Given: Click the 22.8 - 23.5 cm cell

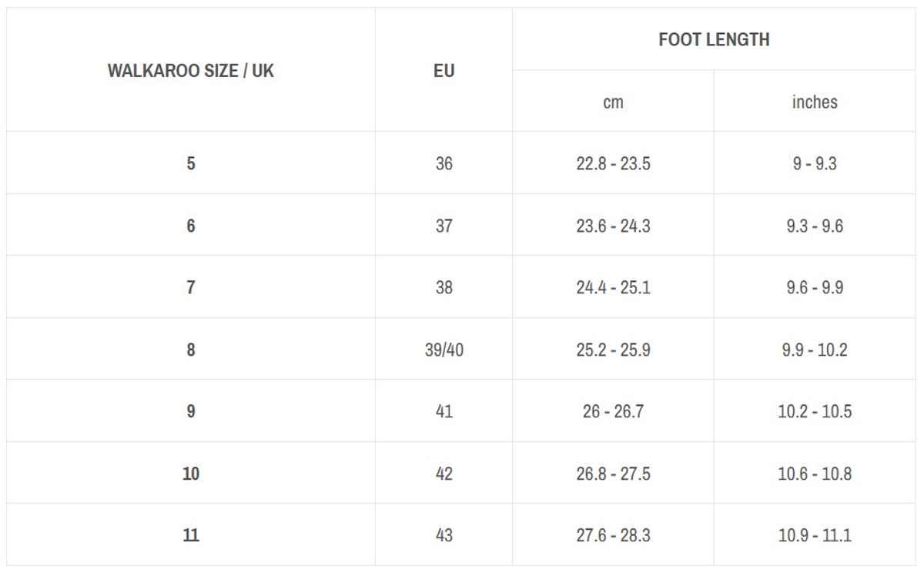Looking at the screenshot, I should tap(613, 163).
